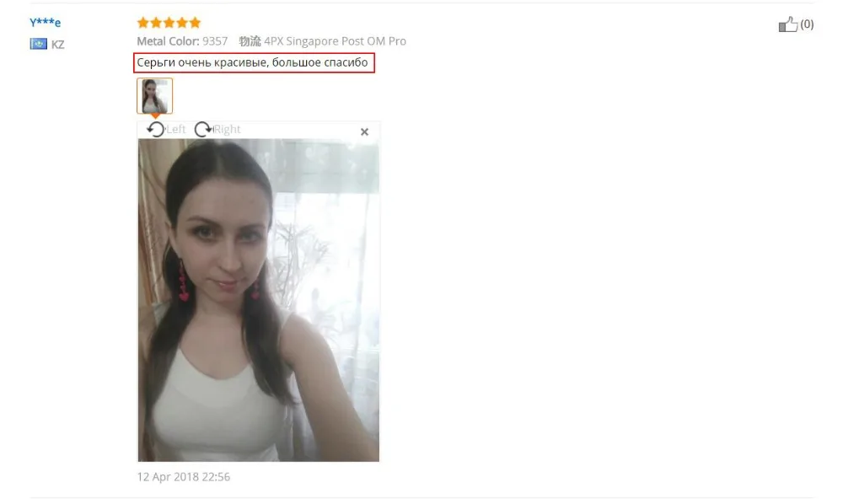Click the Metal Color 9357 label
Viewport: 843px width, 504px height.
coord(182,41)
